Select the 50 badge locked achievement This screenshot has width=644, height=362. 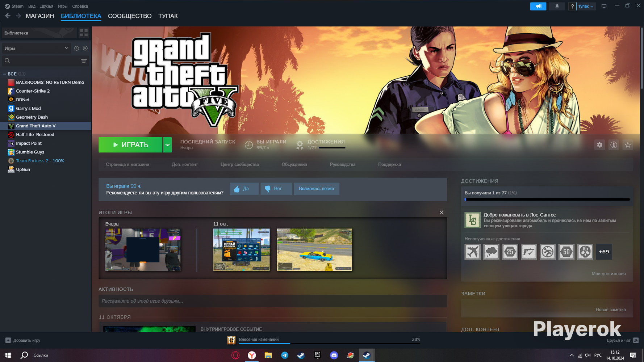pos(566,252)
